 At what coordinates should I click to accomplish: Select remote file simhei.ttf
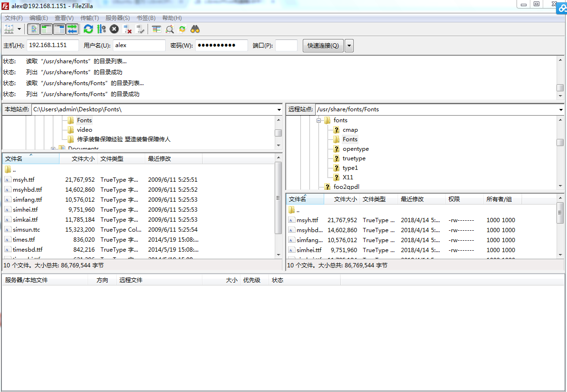point(309,250)
